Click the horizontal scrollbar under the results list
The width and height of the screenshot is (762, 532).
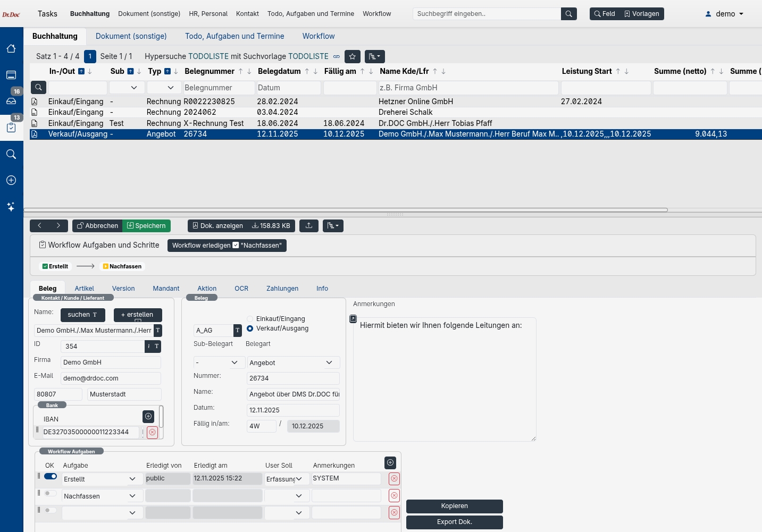tap(346, 210)
